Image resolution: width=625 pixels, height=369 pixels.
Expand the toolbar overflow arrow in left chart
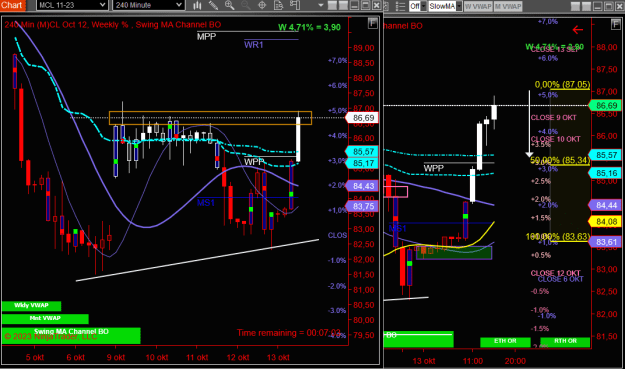pos(321,6)
